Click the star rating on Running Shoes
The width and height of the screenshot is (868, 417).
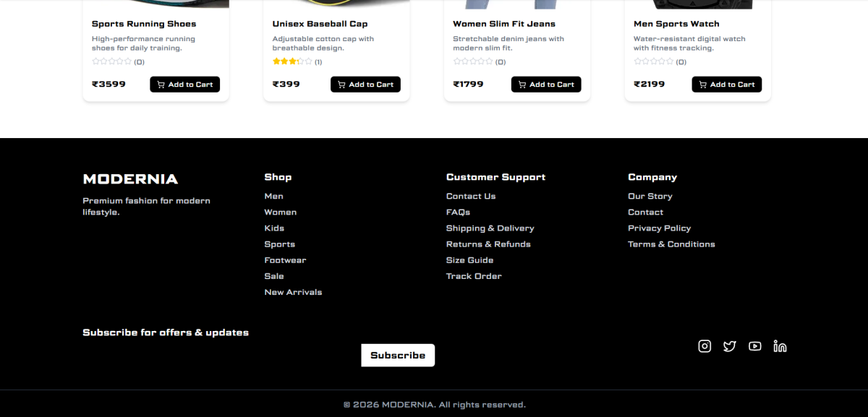tap(112, 62)
